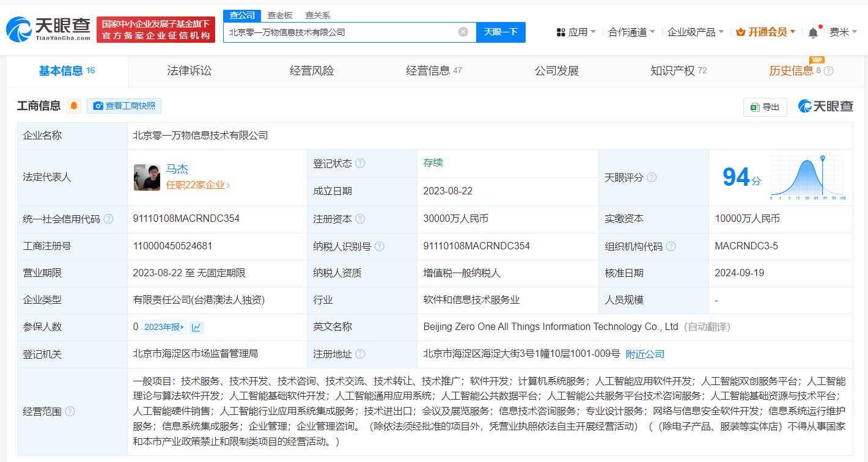
Task: Open the 经营风险 tab
Action: (312, 71)
